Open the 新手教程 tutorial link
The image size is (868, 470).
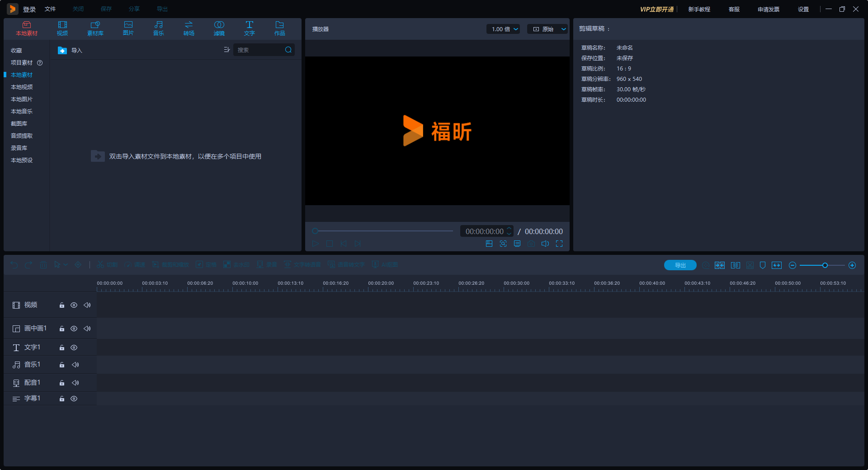coord(699,9)
